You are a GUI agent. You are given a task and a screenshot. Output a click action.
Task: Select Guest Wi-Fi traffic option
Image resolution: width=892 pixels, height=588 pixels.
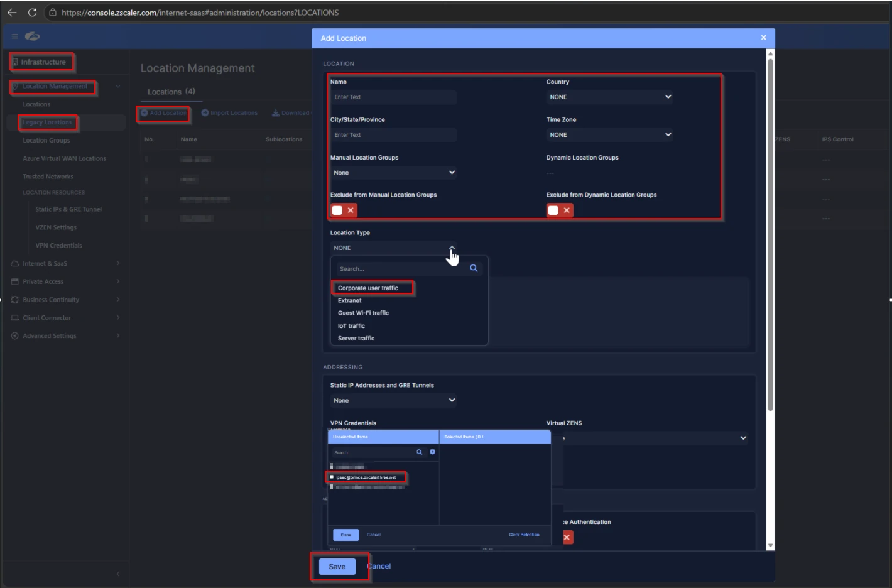364,313
